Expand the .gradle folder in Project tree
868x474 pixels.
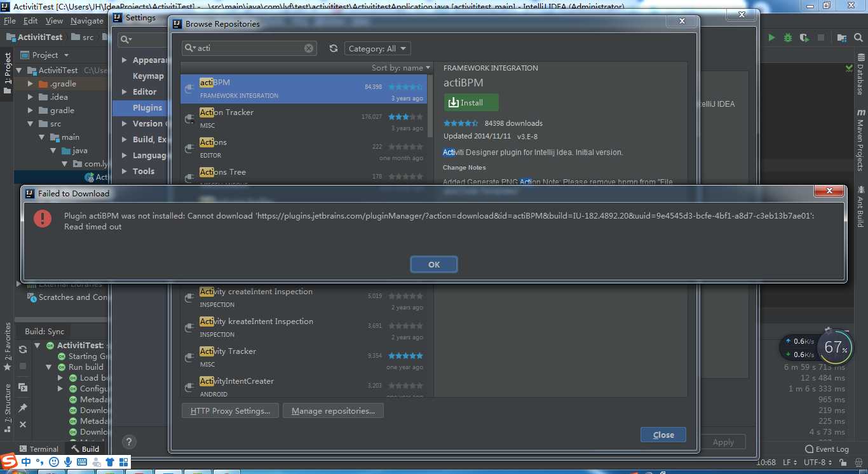tap(31, 84)
